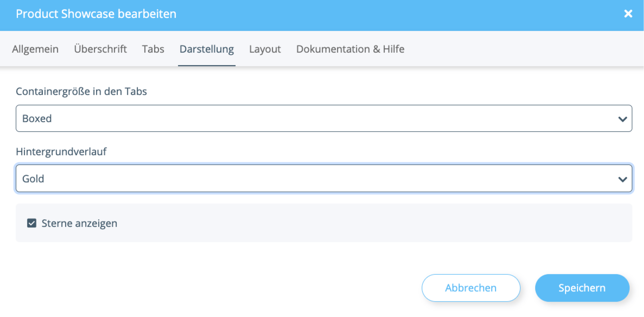Switch to the Layout tab
644x317 pixels.
click(x=265, y=49)
